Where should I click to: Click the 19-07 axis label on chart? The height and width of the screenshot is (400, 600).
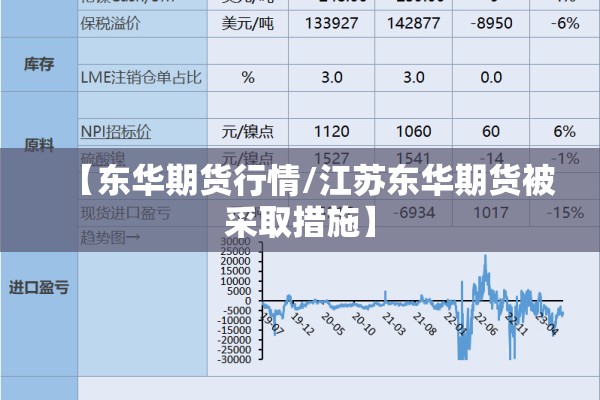272,324
